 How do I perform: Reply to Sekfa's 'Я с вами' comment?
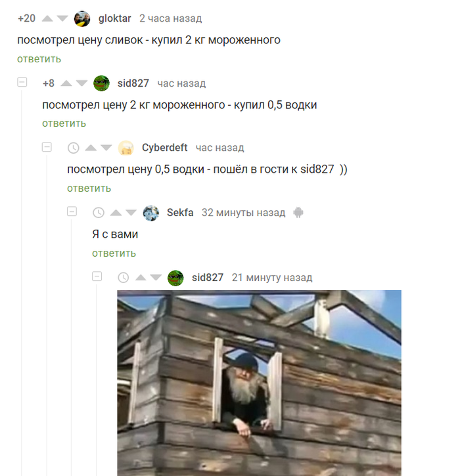click(114, 253)
